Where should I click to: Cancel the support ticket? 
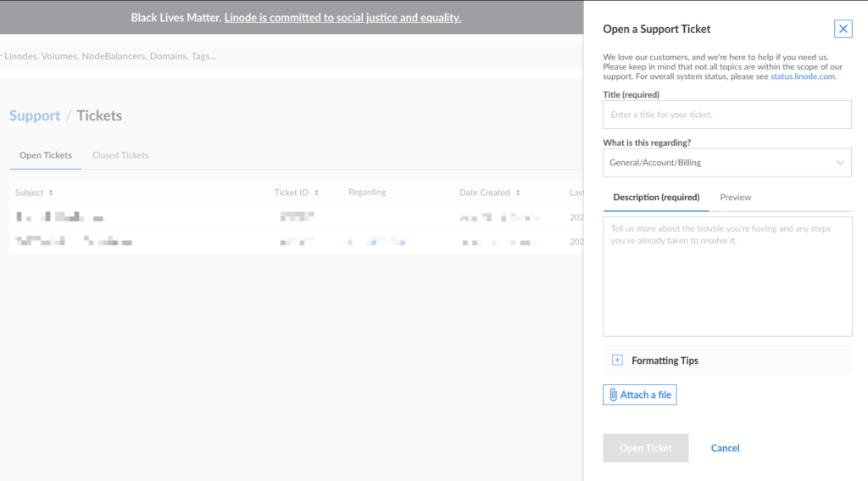click(725, 448)
